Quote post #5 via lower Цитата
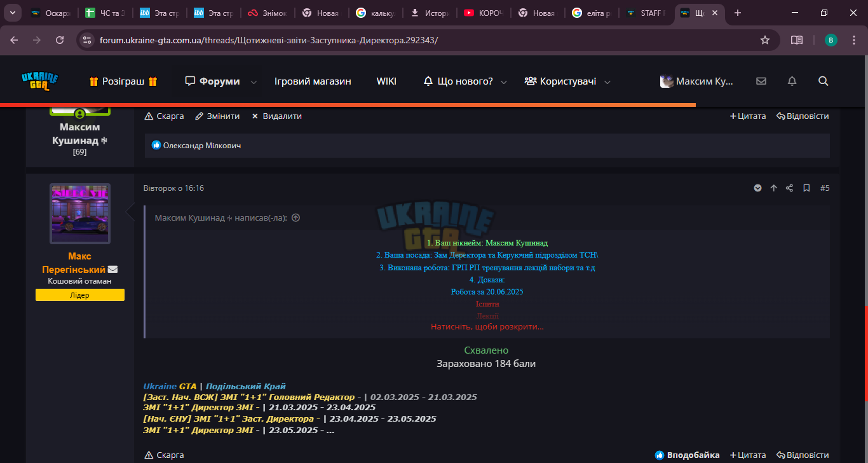Viewport: 868px width, 463px height. click(748, 455)
